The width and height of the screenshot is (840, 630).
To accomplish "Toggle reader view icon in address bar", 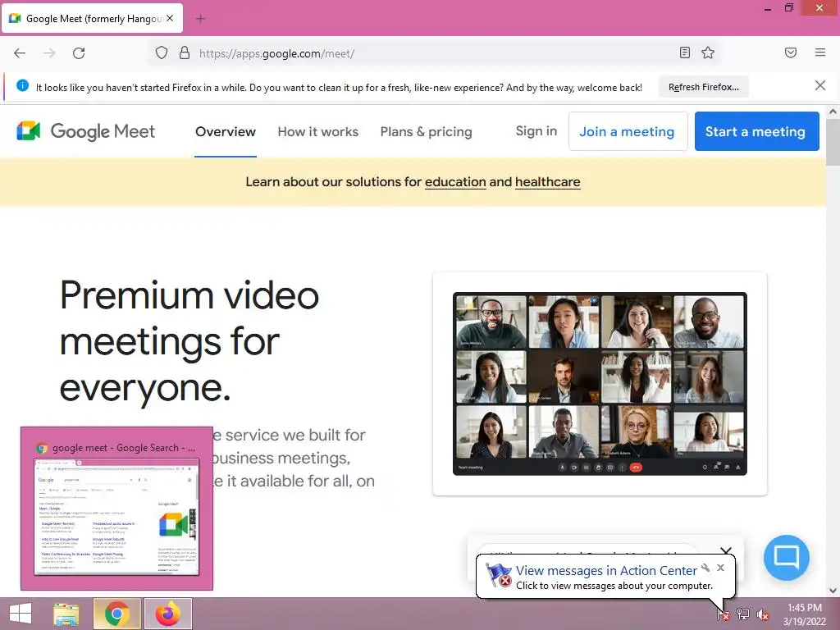I will [x=684, y=52].
